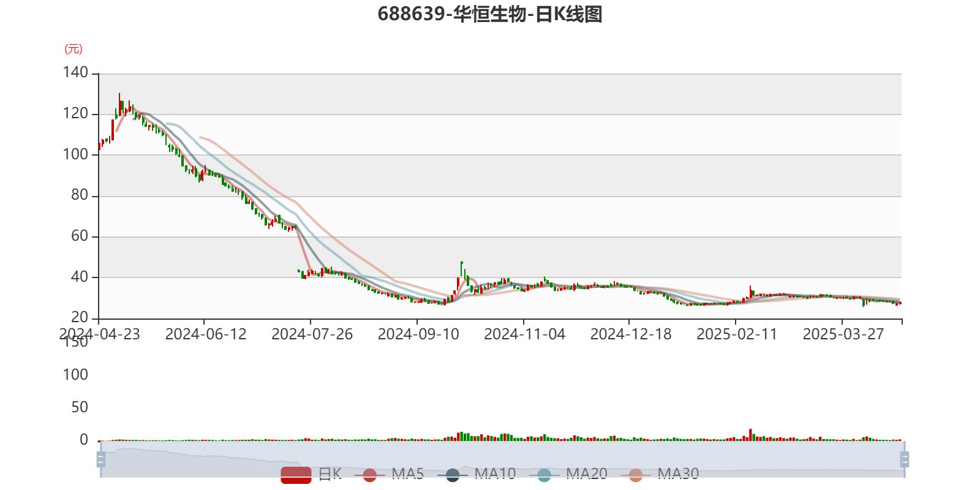
Task: Click the 40 price axis label
Action: (x=80, y=277)
